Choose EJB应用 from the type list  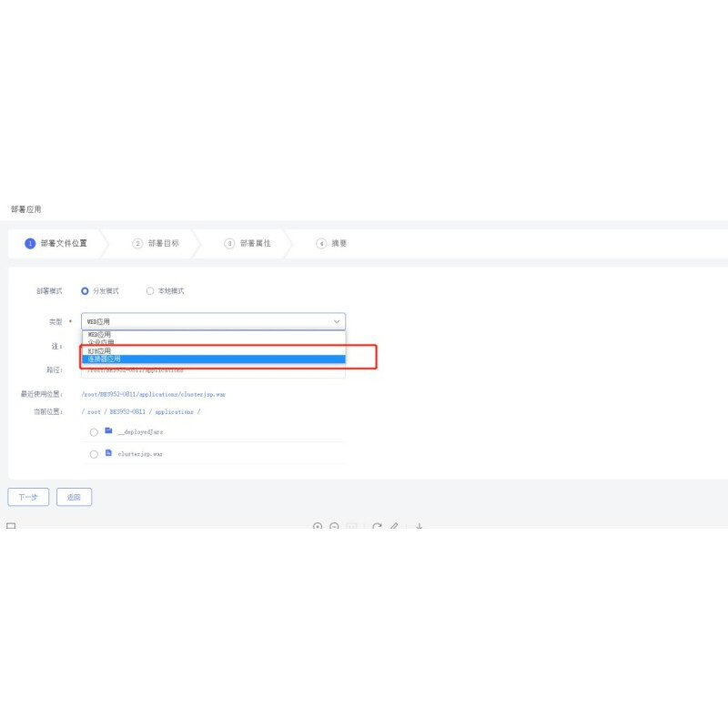214,351
